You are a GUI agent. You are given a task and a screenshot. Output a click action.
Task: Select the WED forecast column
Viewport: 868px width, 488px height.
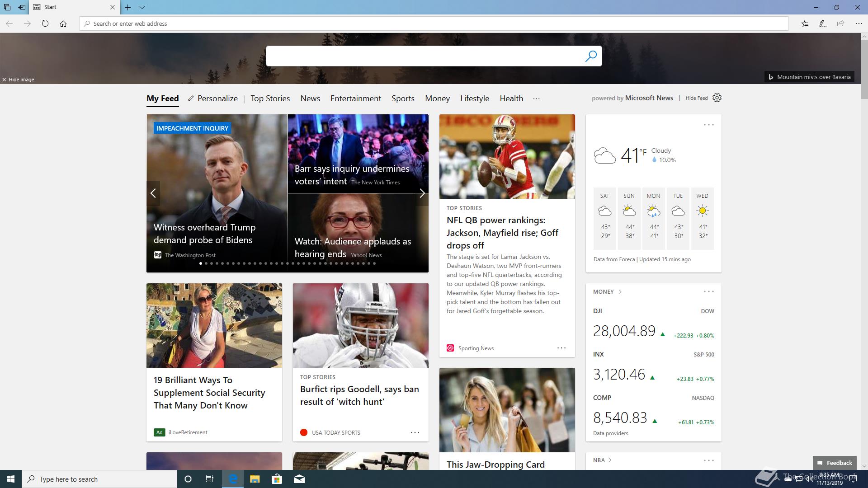point(703,219)
